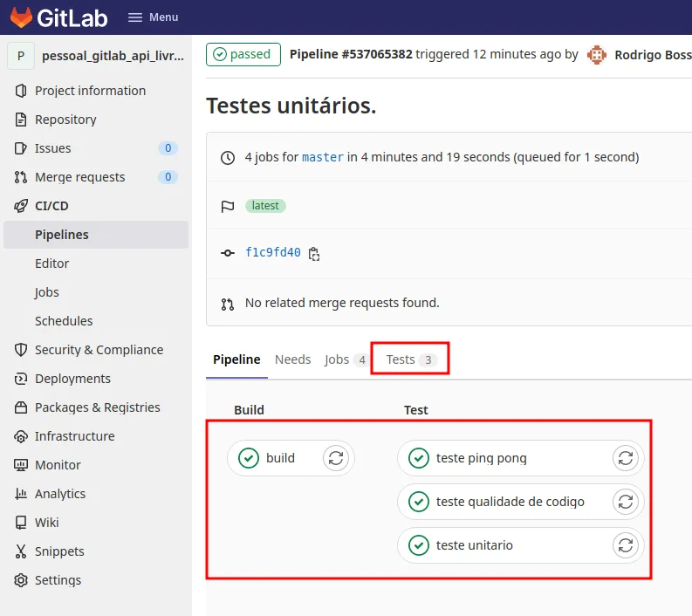Open project Settings
This screenshot has height=616, width=692.
point(58,580)
